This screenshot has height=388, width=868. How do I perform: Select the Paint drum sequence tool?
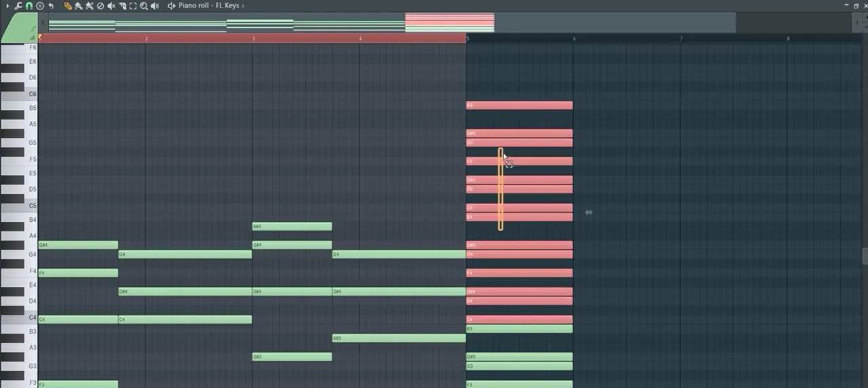coord(90,5)
